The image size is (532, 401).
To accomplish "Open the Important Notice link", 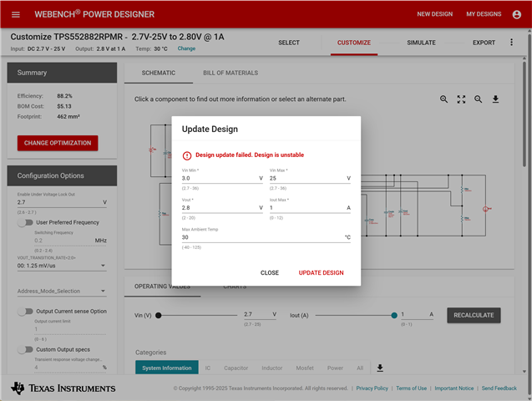I will click(x=454, y=388).
